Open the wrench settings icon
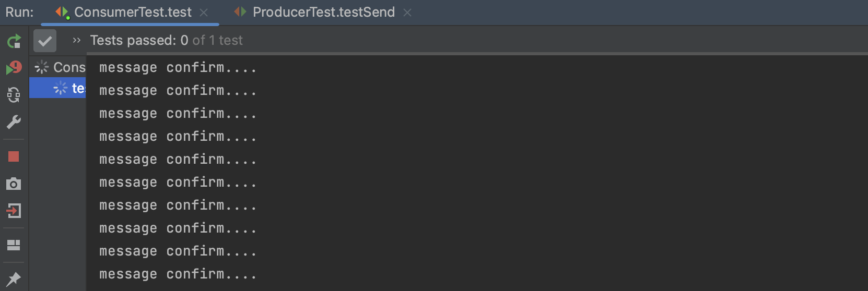 coord(14,122)
